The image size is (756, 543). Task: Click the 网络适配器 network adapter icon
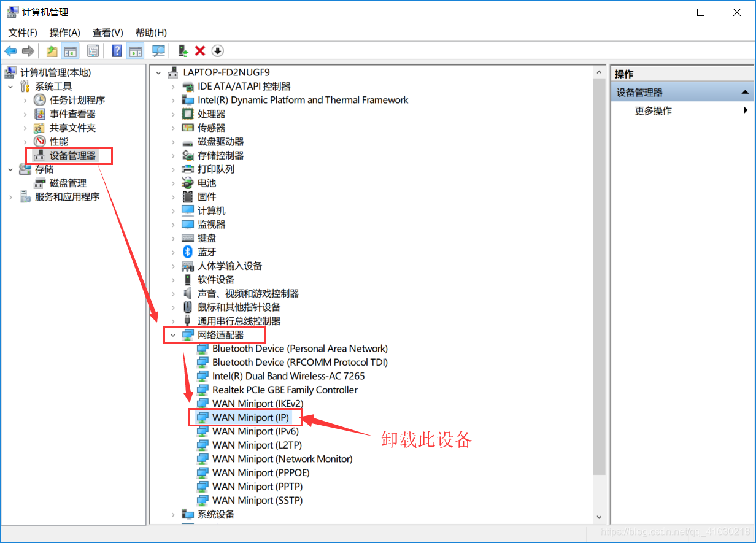[188, 335]
